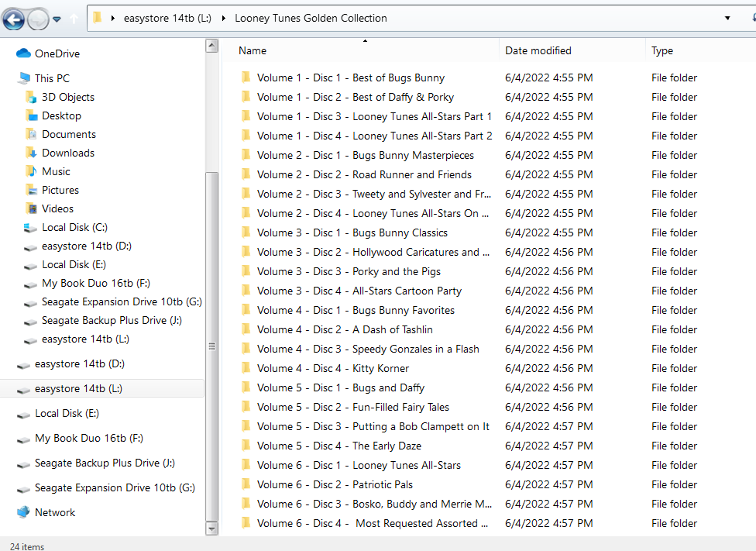Select root-level Seagate Expansion Drive 10tb (G:)
Screen dimensions: 756x551
click(115, 487)
